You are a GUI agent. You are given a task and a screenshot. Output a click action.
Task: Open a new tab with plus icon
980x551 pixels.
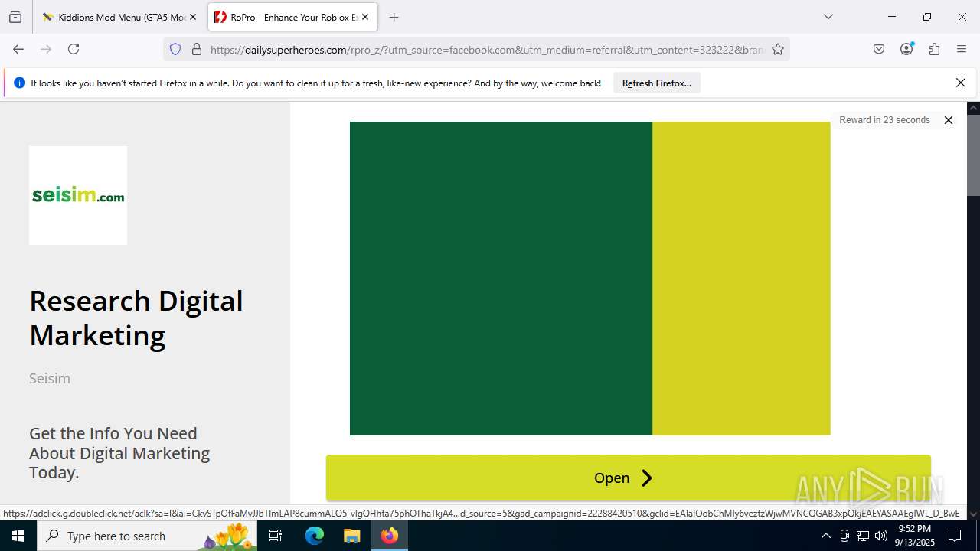tap(394, 17)
